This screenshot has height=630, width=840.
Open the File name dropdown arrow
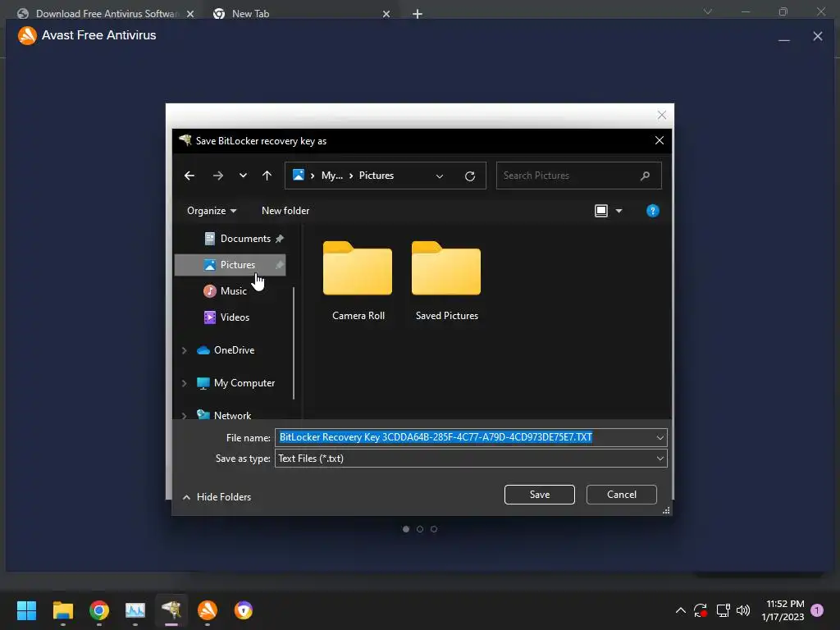coord(660,438)
